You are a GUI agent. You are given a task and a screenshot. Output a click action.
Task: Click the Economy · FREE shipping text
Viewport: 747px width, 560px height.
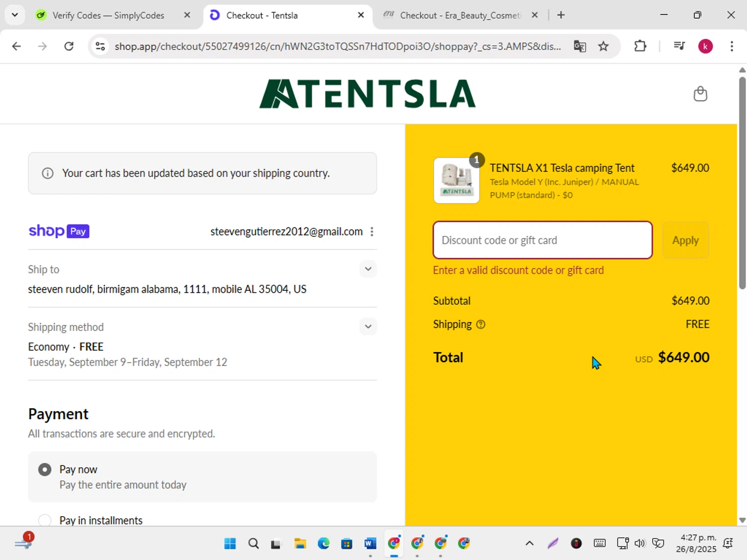(x=66, y=346)
